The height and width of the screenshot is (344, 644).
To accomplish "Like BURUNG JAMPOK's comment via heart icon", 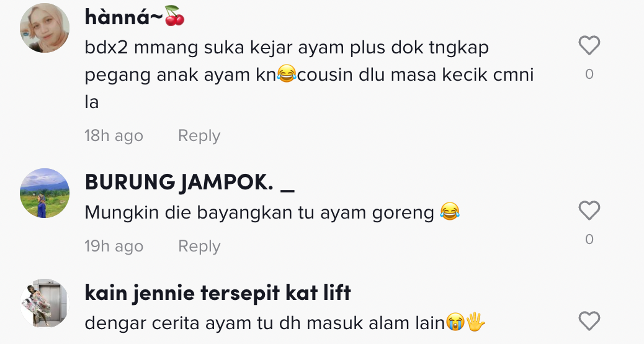I will point(589,210).
